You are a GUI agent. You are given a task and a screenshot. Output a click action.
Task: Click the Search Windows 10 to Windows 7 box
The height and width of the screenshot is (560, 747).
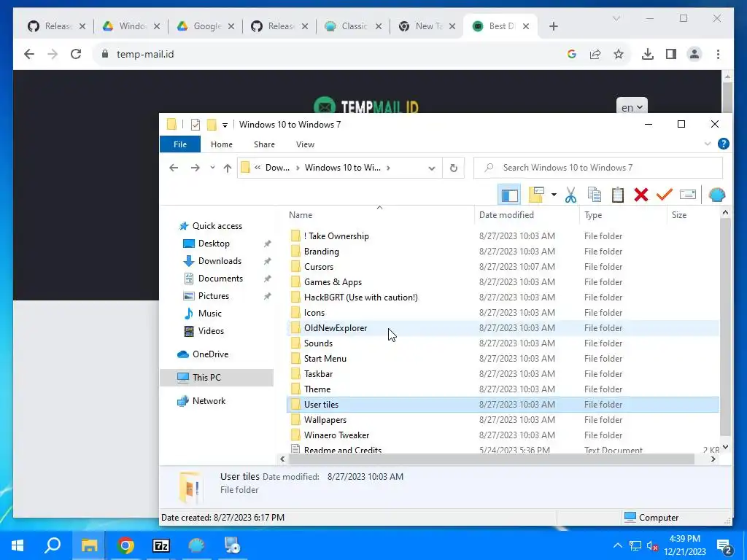coord(598,168)
